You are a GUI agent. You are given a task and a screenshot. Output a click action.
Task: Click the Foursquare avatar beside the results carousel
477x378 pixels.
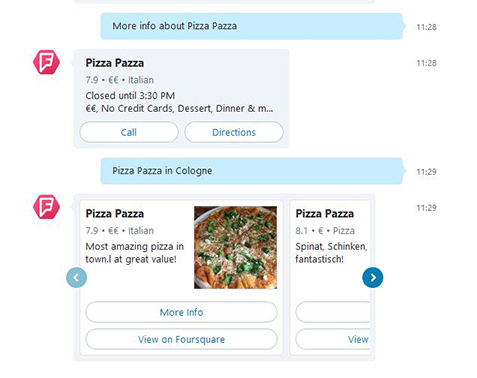(46, 207)
